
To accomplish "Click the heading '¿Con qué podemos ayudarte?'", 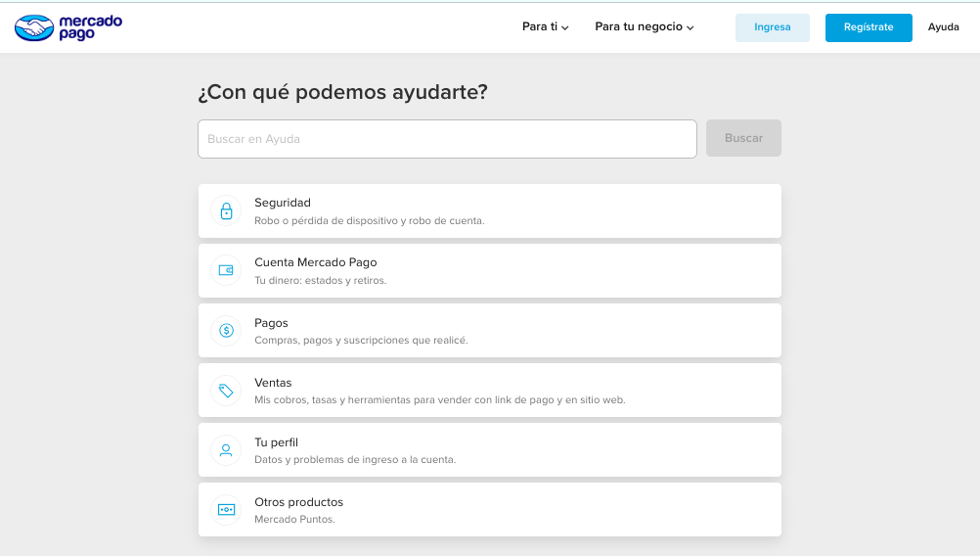I will [342, 92].
